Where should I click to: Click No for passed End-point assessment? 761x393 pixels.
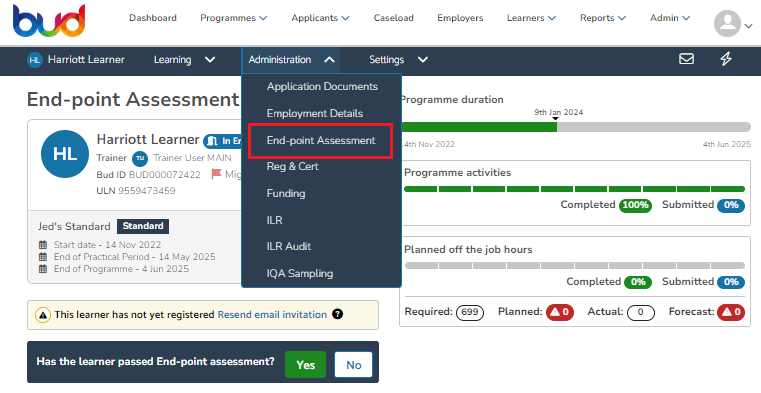353,365
